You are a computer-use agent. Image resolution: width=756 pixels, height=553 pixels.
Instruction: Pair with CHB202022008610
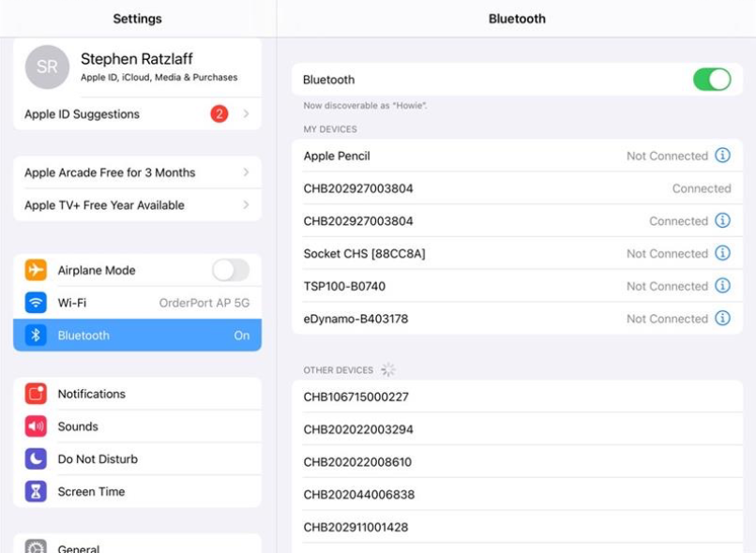click(x=517, y=461)
